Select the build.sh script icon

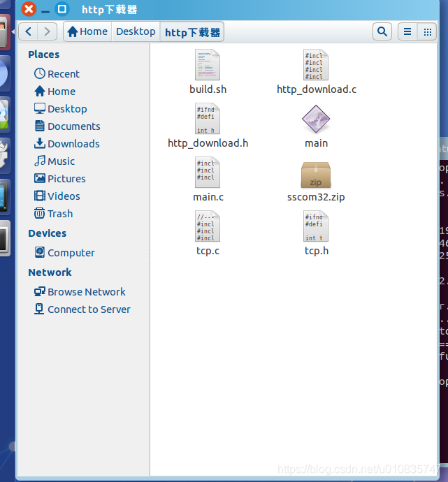[x=208, y=65]
